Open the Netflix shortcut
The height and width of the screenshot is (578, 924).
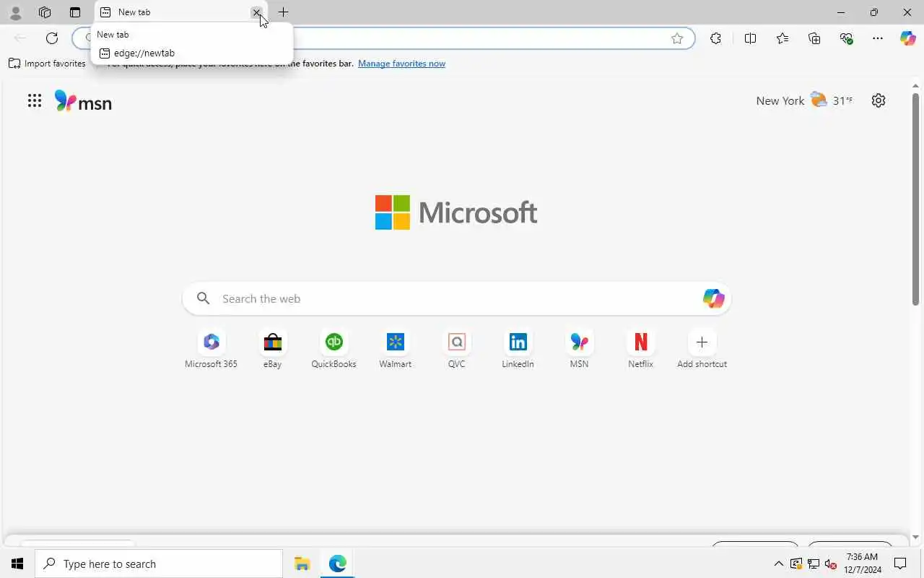click(x=640, y=349)
